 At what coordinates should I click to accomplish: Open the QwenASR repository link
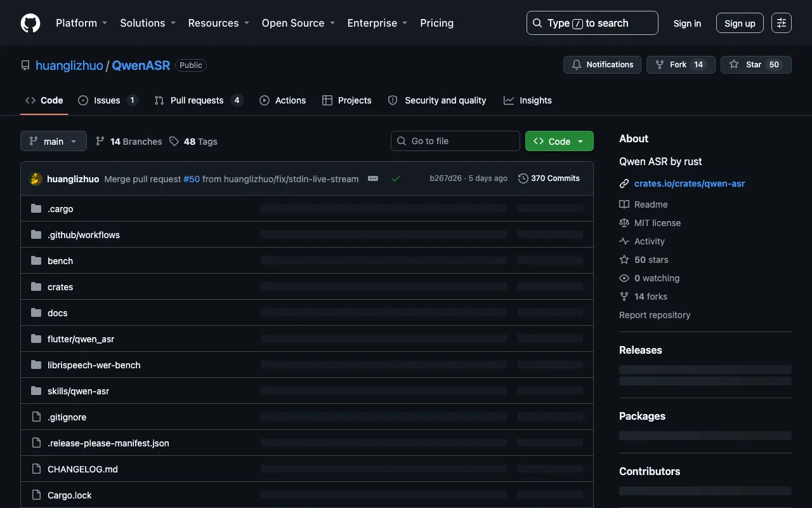click(x=141, y=65)
